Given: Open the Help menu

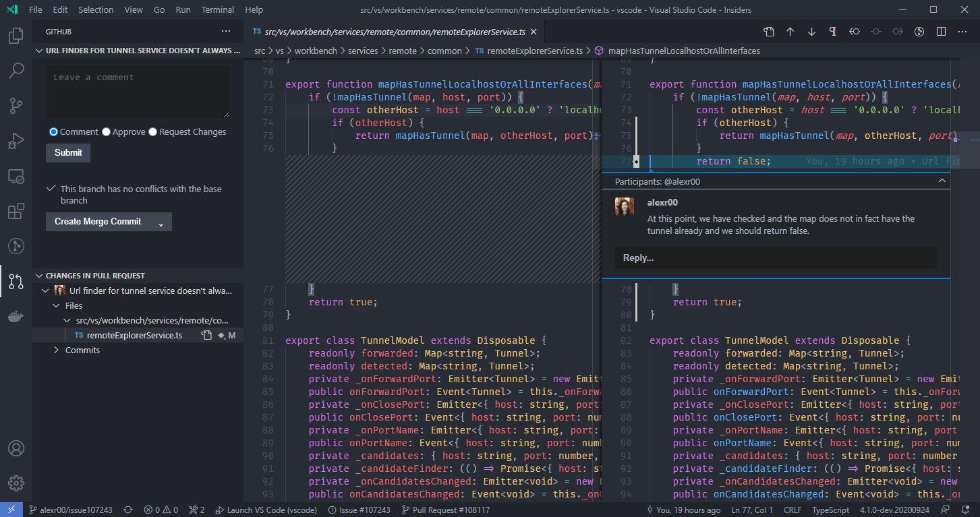Looking at the screenshot, I should tap(254, 10).
